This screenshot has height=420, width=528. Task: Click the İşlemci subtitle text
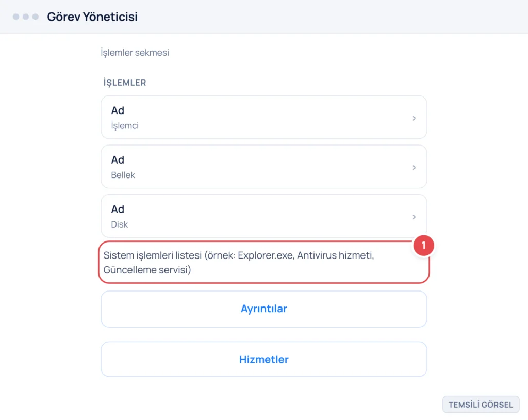(x=125, y=126)
